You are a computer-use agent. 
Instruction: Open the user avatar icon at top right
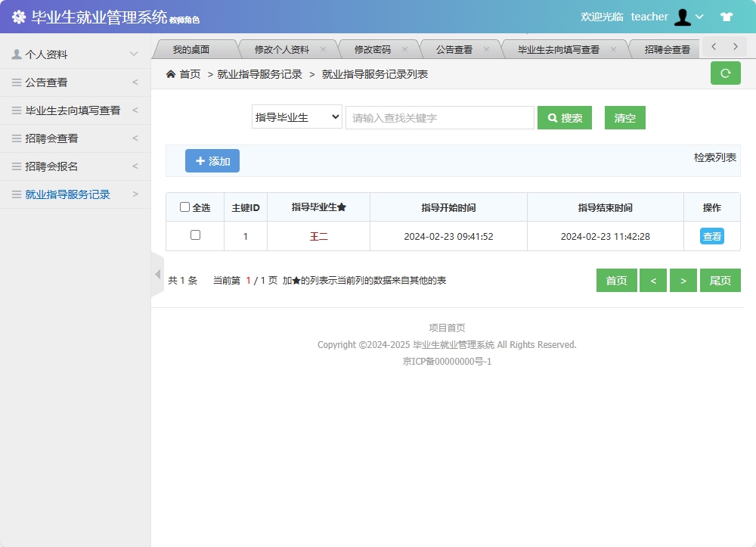[682, 16]
